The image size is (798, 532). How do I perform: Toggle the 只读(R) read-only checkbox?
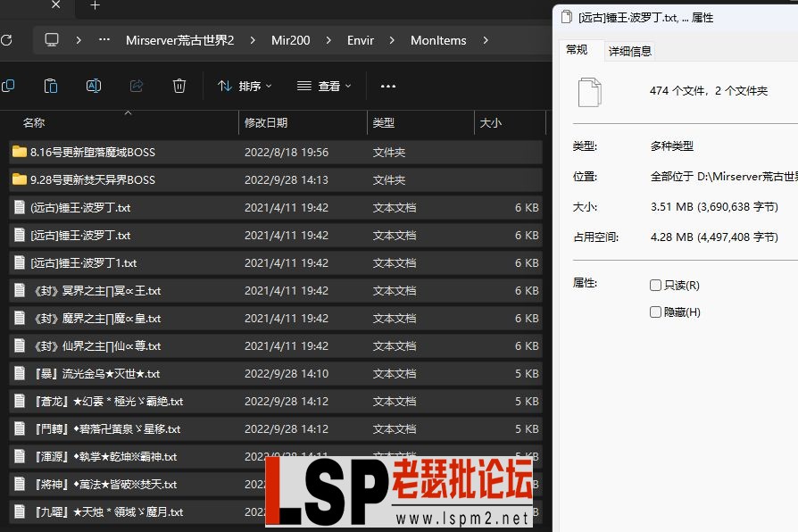[655, 285]
